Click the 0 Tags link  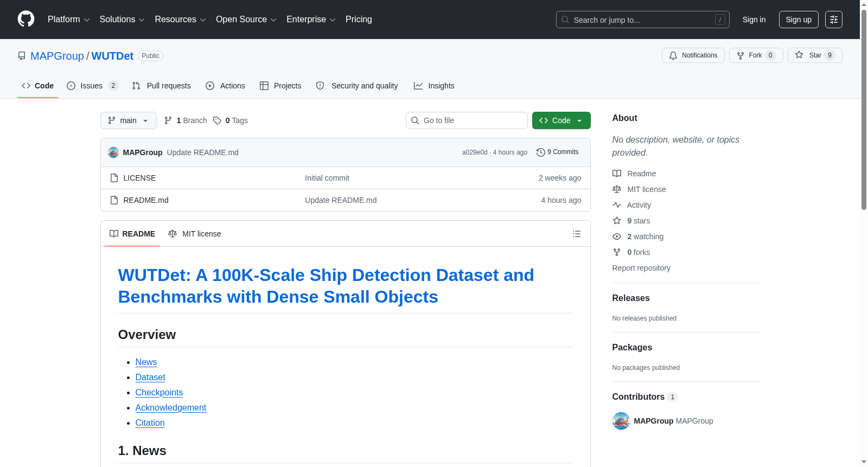[x=231, y=120]
